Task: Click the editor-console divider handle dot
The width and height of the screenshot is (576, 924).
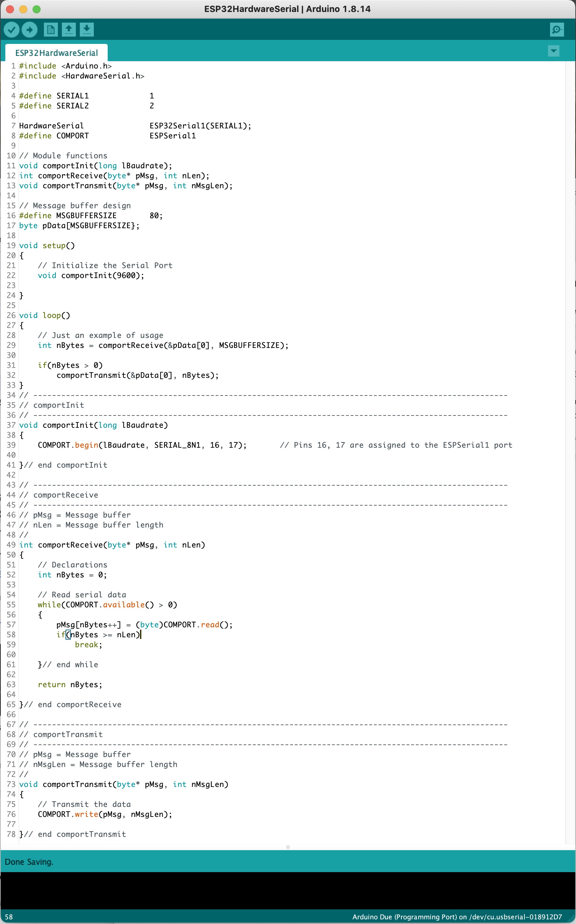Action: [288, 847]
